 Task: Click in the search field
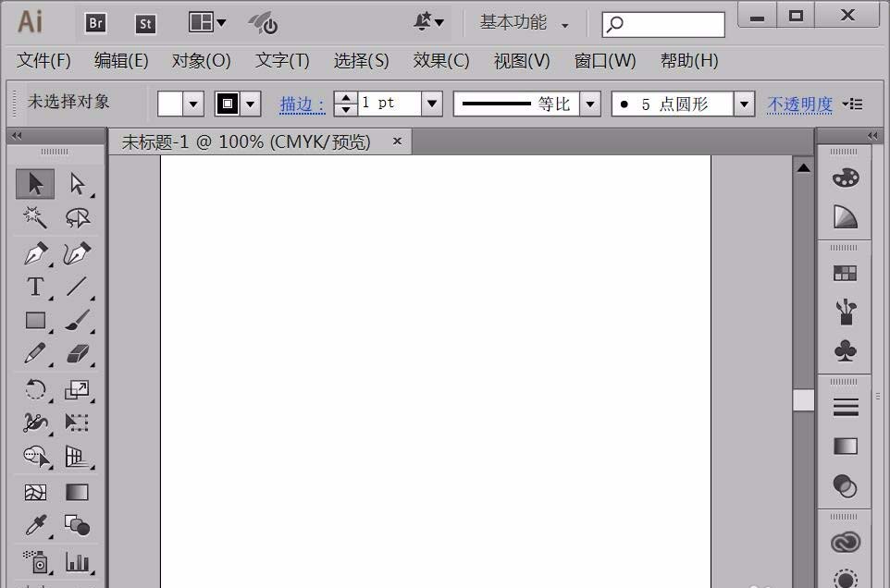(x=663, y=24)
